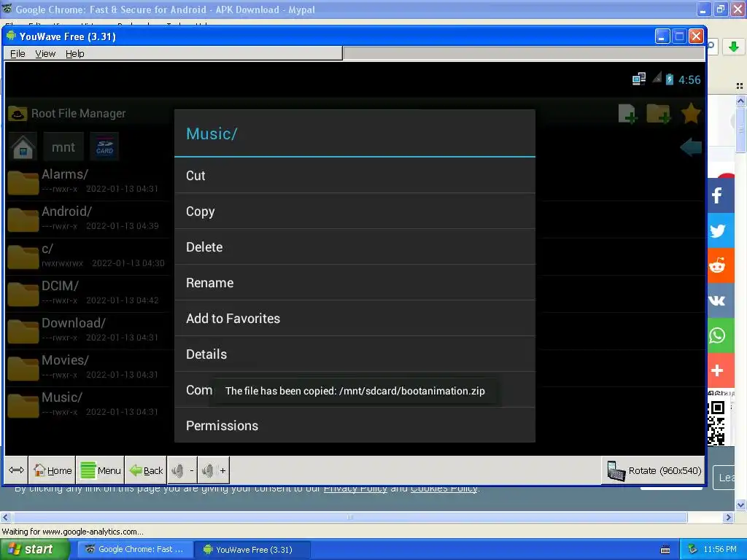Open the Music/ folder in the list

pos(88,404)
